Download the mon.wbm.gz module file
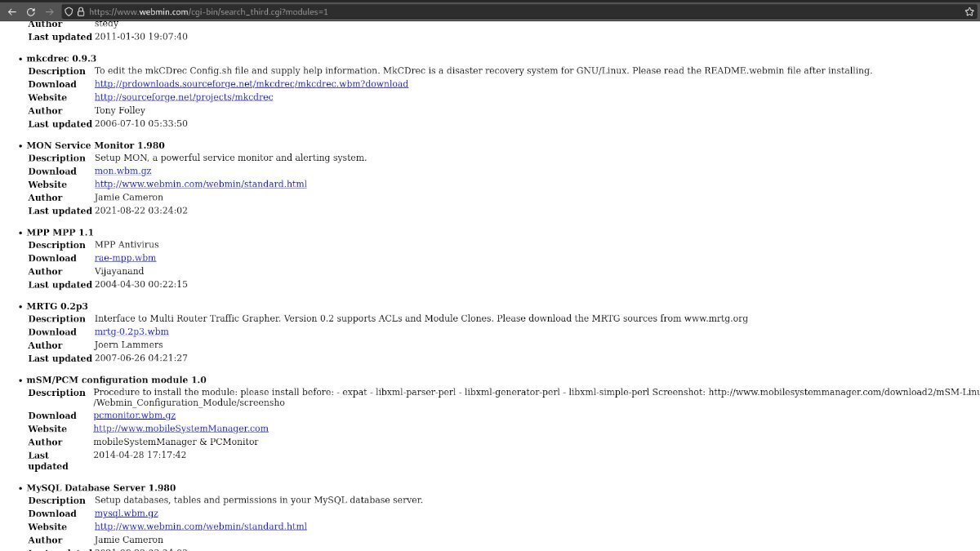 click(122, 171)
